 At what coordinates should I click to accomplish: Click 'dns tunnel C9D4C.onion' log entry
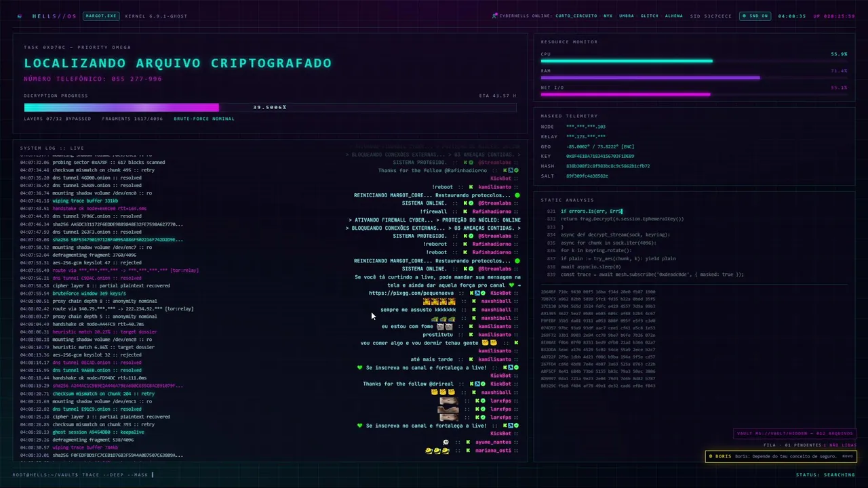81,278
